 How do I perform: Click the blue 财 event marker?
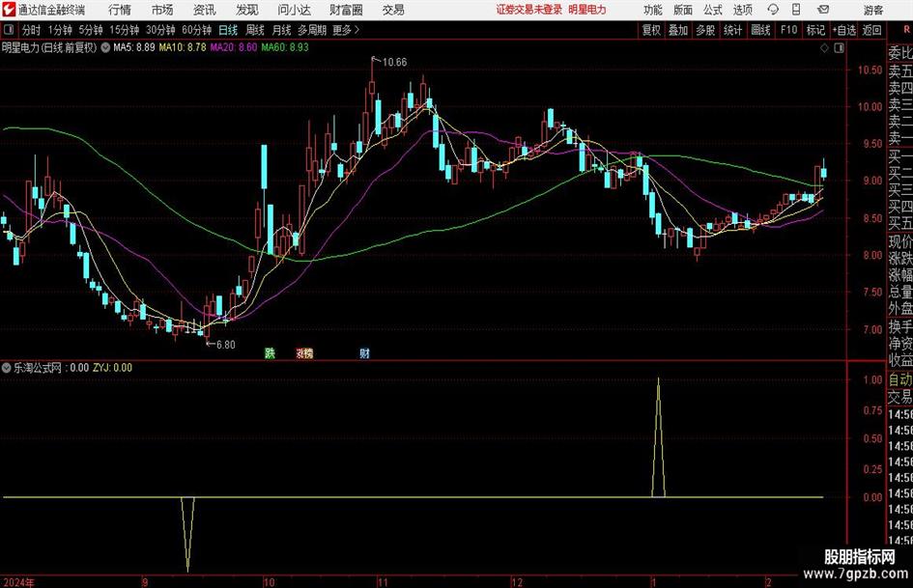click(x=364, y=352)
